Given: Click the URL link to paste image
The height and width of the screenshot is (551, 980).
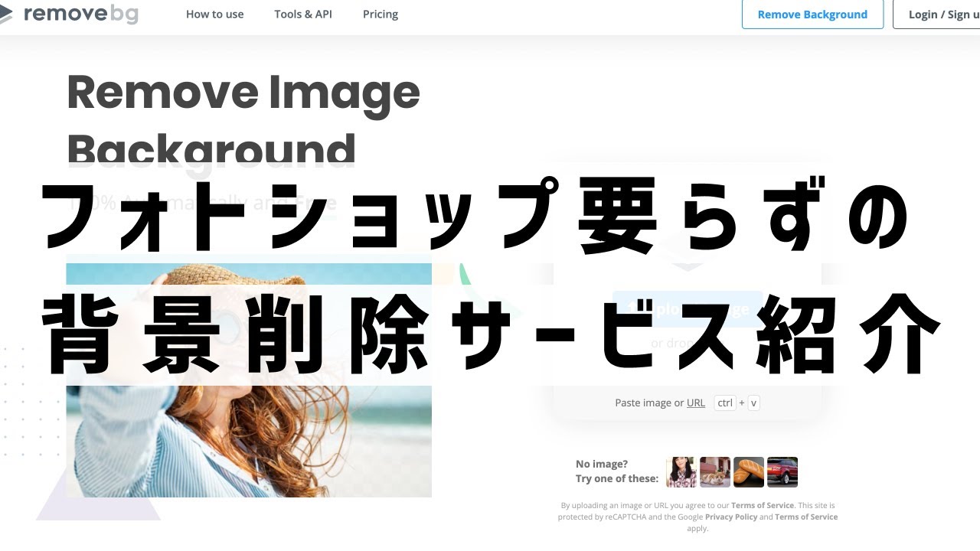Looking at the screenshot, I should pos(696,403).
